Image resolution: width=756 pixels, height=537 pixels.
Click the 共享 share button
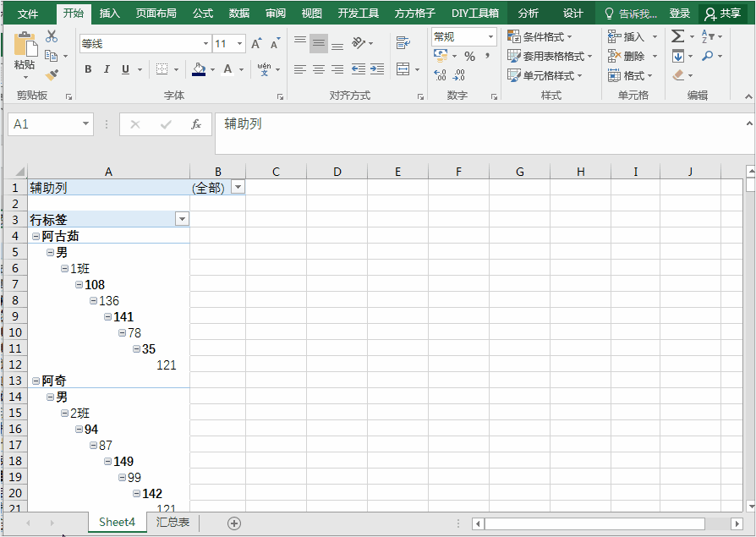(722, 14)
